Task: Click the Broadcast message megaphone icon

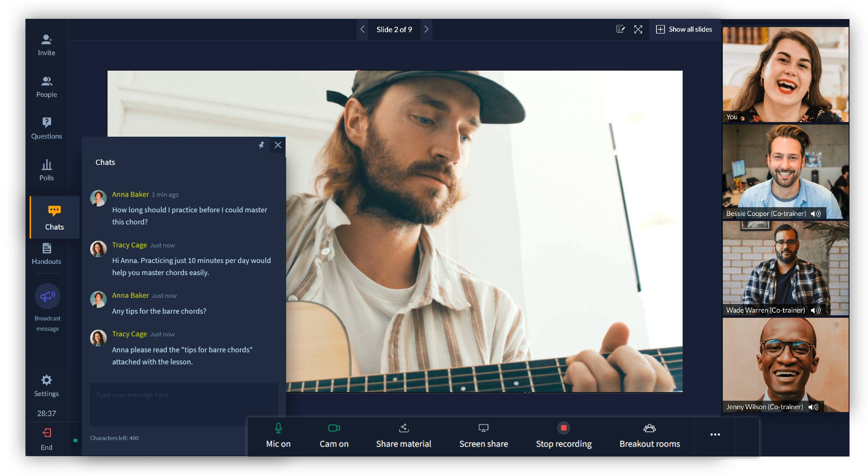Action: (x=48, y=296)
